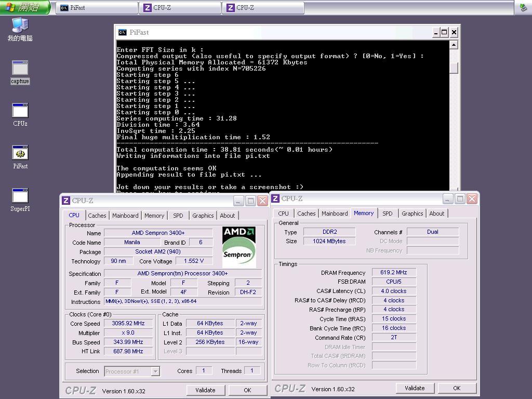
Task: Click OK in left CPU-Z window
Action: (x=248, y=390)
